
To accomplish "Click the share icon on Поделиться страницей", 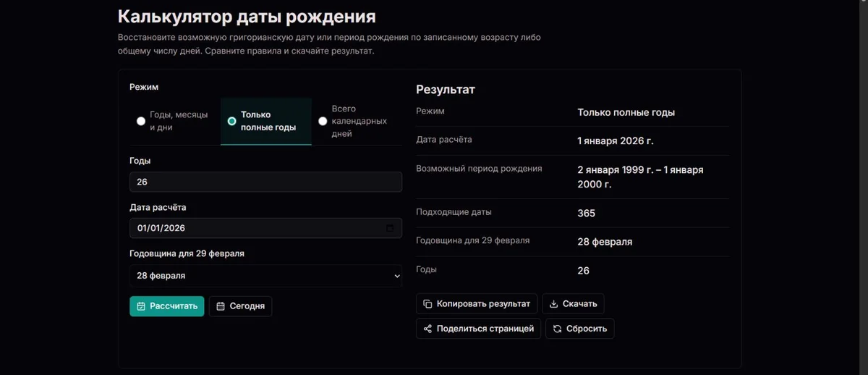I will tap(427, 329).
